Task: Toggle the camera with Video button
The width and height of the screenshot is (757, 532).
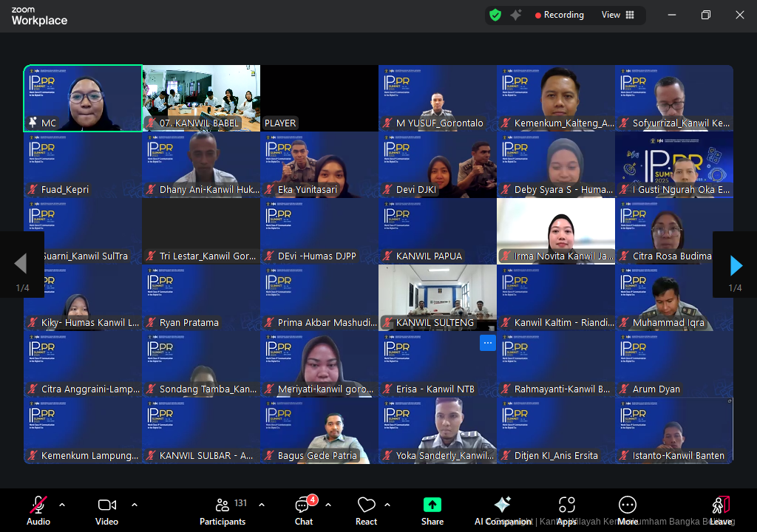Action: click(x=106, y=511)
